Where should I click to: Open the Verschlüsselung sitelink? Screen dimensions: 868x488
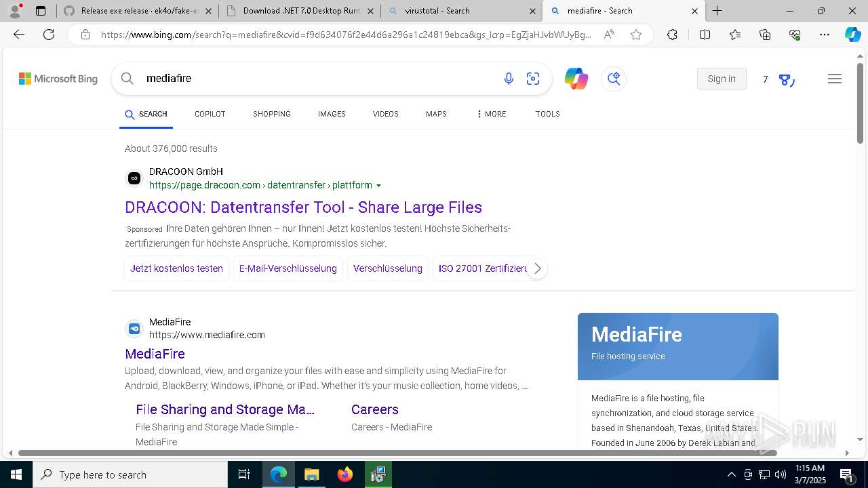pyautogui.click(x=388, y=268)
